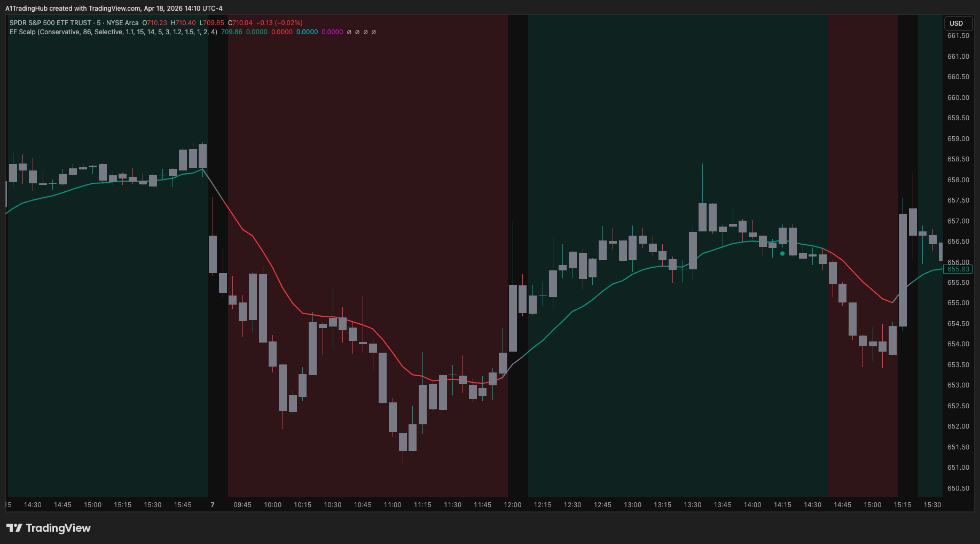980x544 pixels.
Task: Click the 655.00 level on the price scale
Action: pyautogui.click(x=958, y=303)
